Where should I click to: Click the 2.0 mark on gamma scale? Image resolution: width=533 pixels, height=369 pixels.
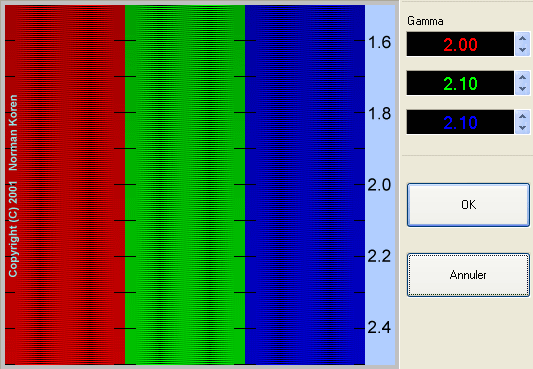click(x=379, y=185)
